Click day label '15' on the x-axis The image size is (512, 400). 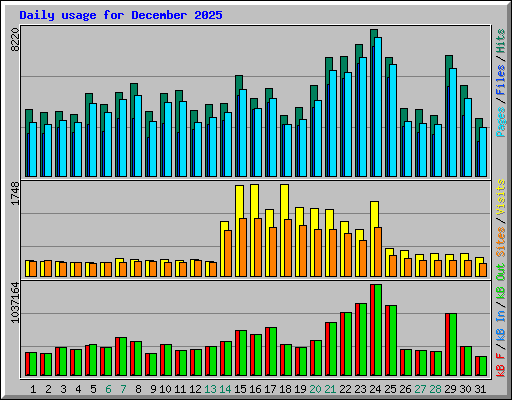tap(240, 389)
